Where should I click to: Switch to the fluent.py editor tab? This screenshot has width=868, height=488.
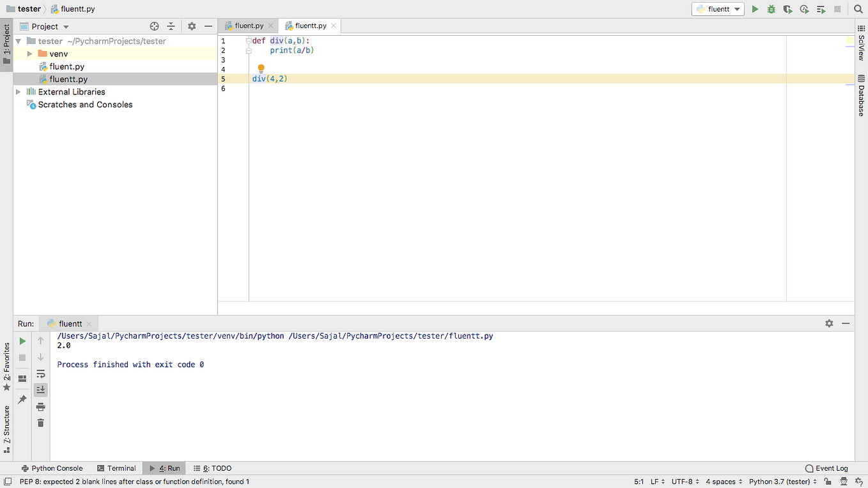coord(248,26)
